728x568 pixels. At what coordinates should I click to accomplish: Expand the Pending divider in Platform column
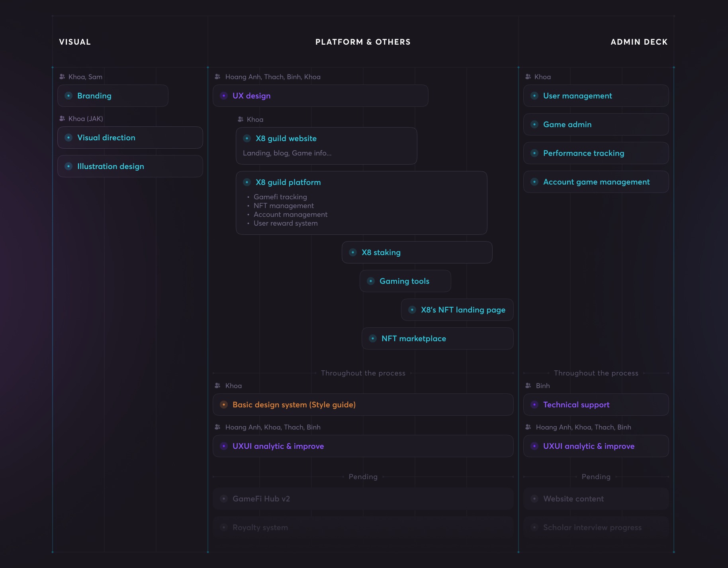(x=363, y=477)
